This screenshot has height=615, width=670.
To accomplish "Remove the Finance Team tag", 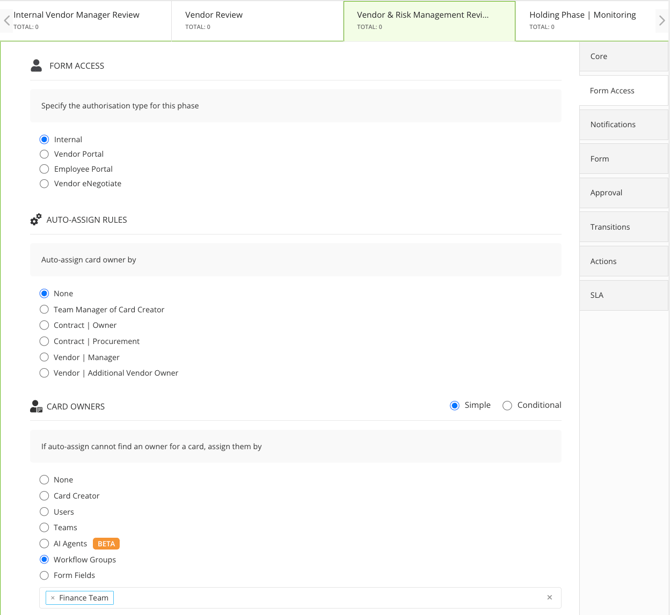I will (53, 597).
